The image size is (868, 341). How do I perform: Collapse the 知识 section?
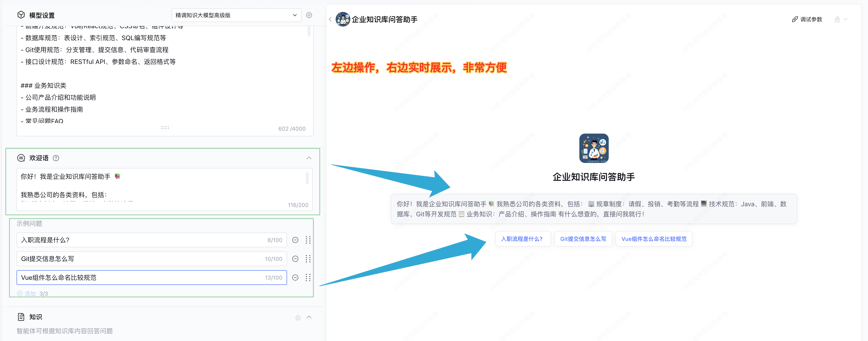point(309,317)
